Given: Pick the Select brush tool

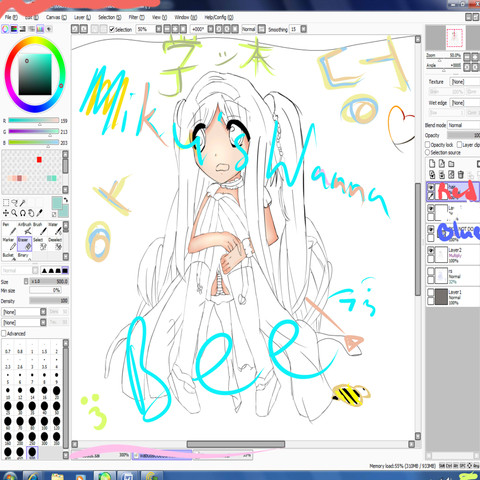Looking at the screenshot, I should 40,244.
